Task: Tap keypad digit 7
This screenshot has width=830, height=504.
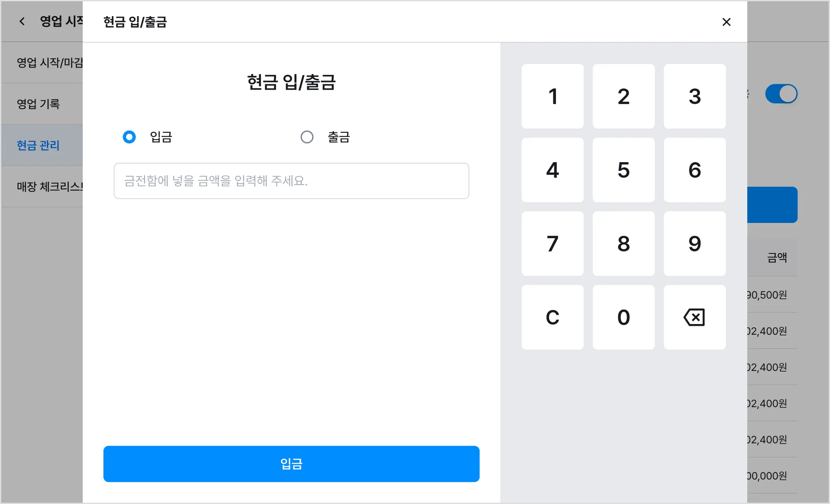Action: click(x=552, y=243)
